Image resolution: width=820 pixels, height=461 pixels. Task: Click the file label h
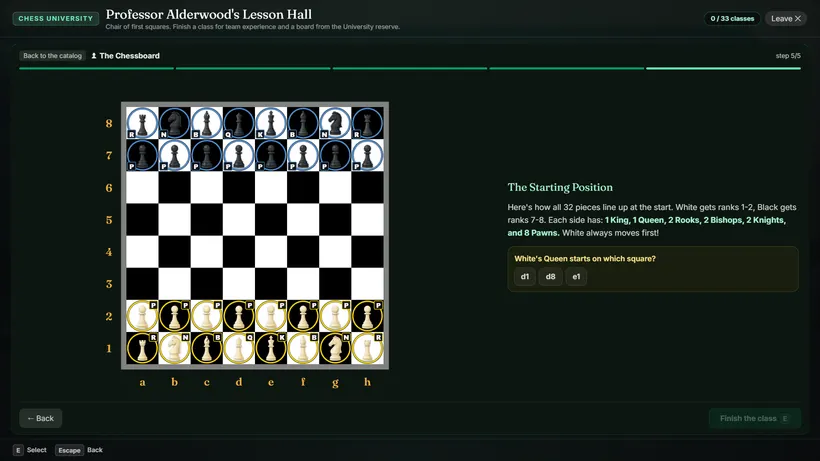(x=367, y=382)
